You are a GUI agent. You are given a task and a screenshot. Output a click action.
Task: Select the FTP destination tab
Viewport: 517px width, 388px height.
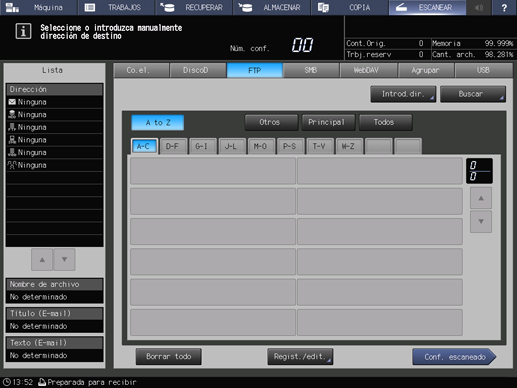[x=255, y=70]
